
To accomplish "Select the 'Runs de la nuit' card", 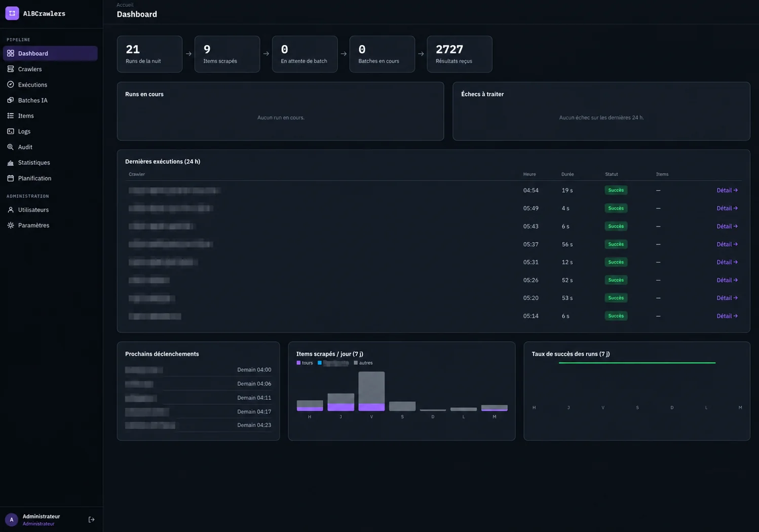I will point(149,54).
